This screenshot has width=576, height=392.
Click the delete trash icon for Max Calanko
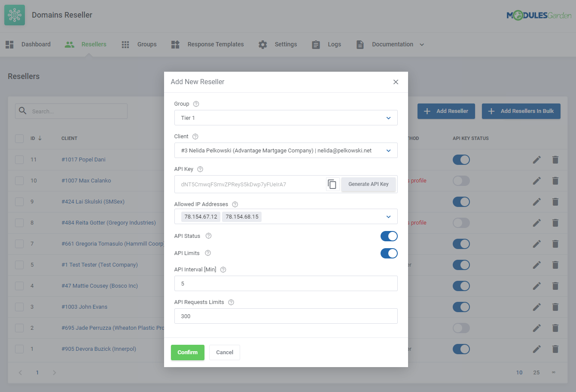555,180
